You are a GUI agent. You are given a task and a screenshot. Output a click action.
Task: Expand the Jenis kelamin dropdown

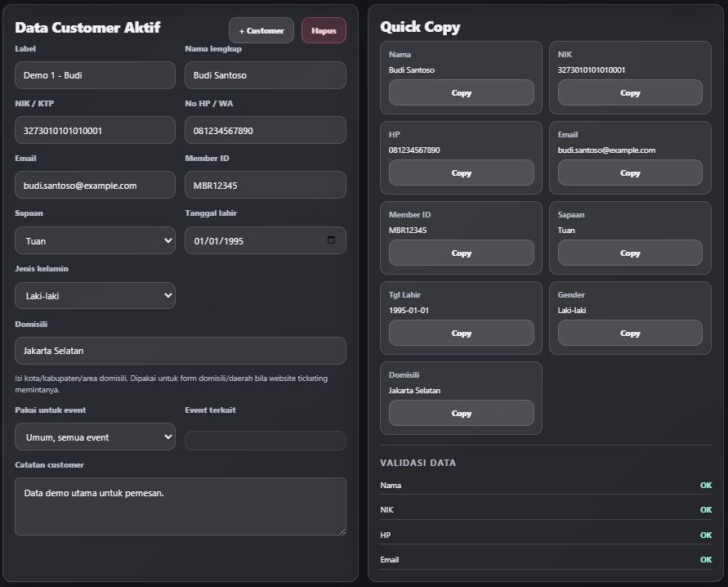pyautogui.click(x=95, y=295)
